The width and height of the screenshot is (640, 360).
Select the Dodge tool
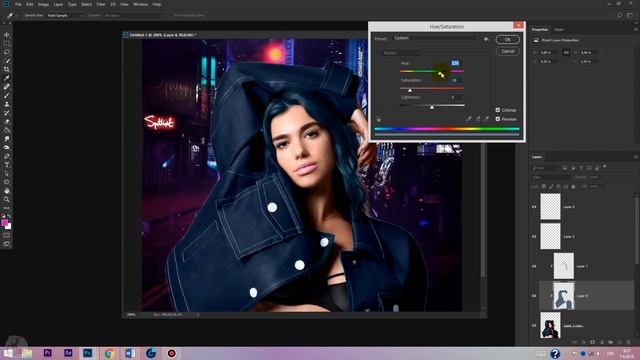7,147
